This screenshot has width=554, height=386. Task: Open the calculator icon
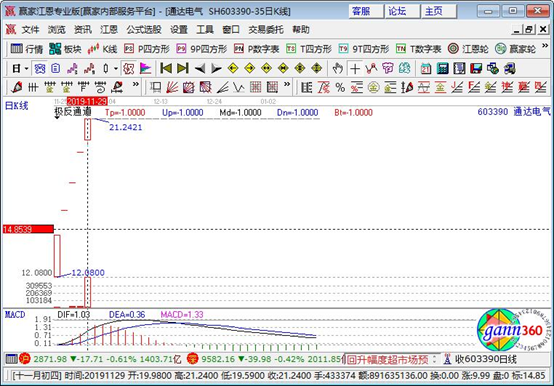tap(442, 68)
